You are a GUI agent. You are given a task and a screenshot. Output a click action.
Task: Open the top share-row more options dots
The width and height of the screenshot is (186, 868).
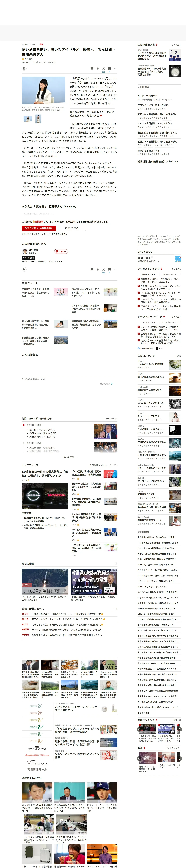[x=115, y=68]
